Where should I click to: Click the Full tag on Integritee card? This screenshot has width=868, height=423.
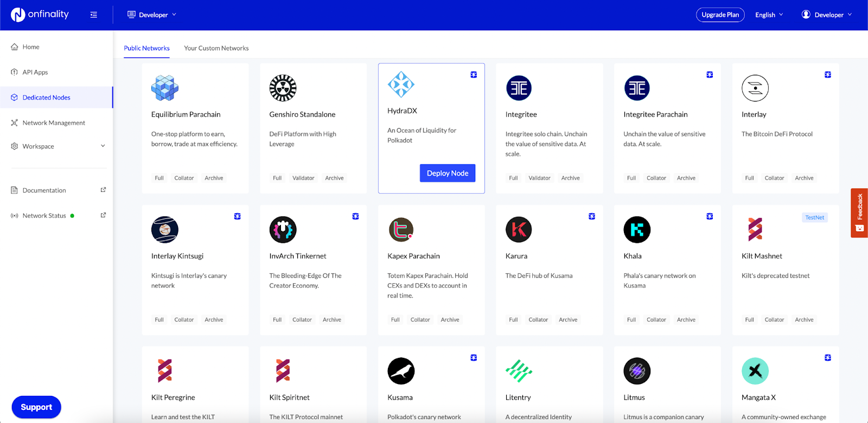coord(513,178)
